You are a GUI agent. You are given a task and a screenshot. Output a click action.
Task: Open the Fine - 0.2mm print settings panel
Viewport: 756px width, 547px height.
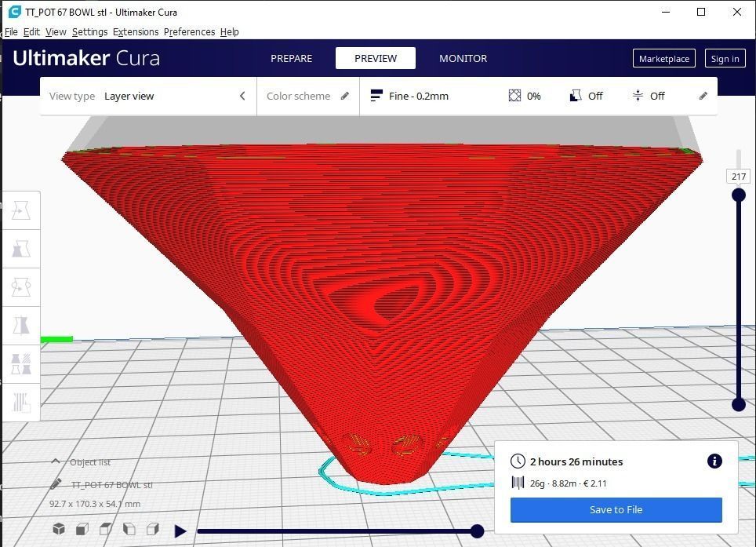coord(539,96)
